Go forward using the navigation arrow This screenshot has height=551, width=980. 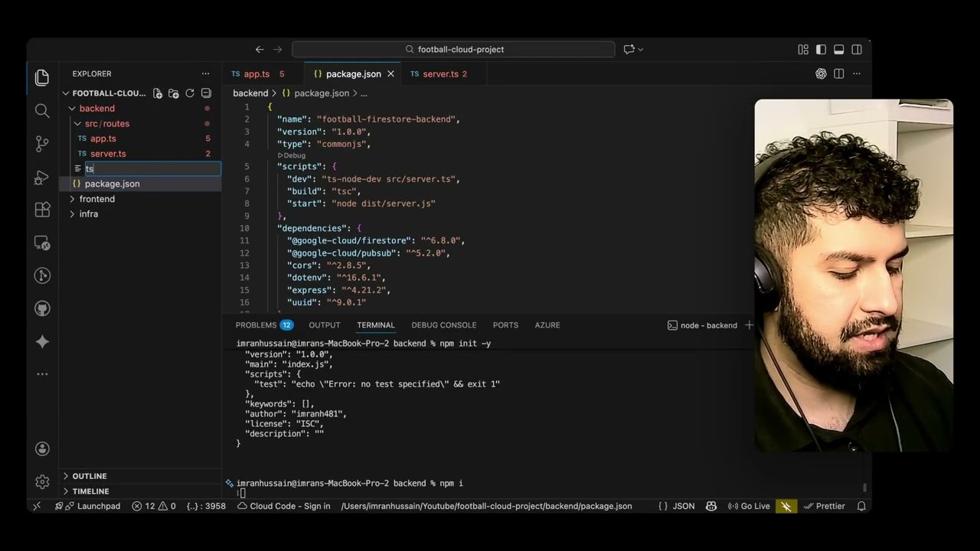(x=278, y=49)
